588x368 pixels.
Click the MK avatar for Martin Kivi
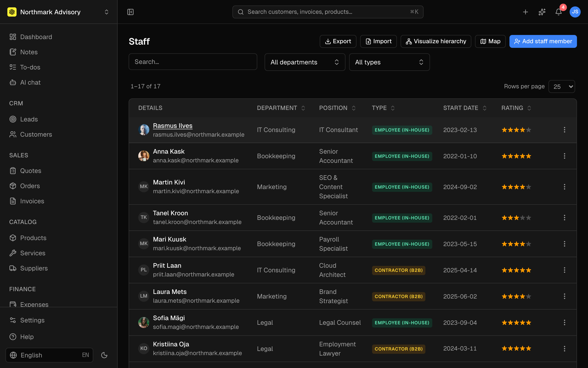coord(144,187)
